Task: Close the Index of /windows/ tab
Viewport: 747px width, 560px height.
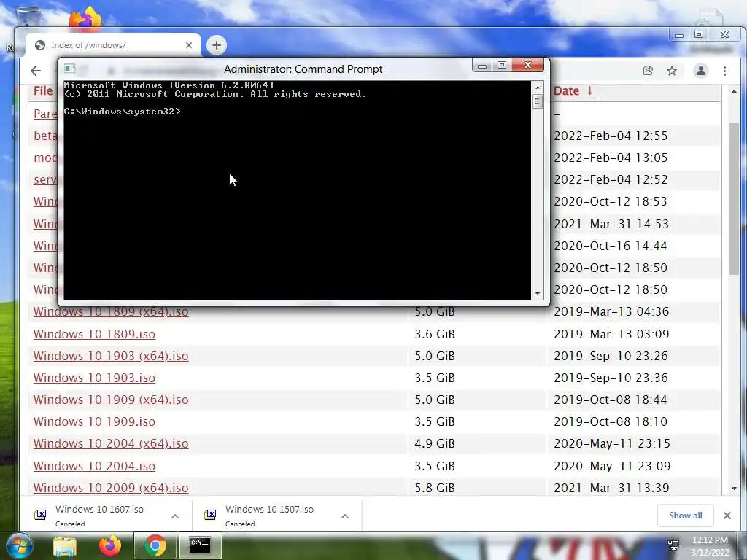Action: pos(189,45)
